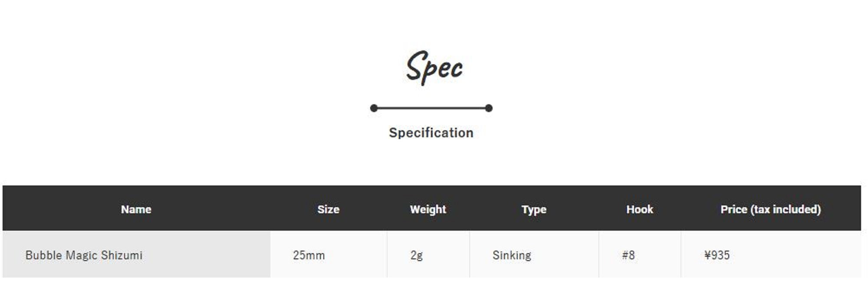Viewport: 868px width, 301px height.
Task: Click the middle of the divider line
Action: tap(431, 108)
